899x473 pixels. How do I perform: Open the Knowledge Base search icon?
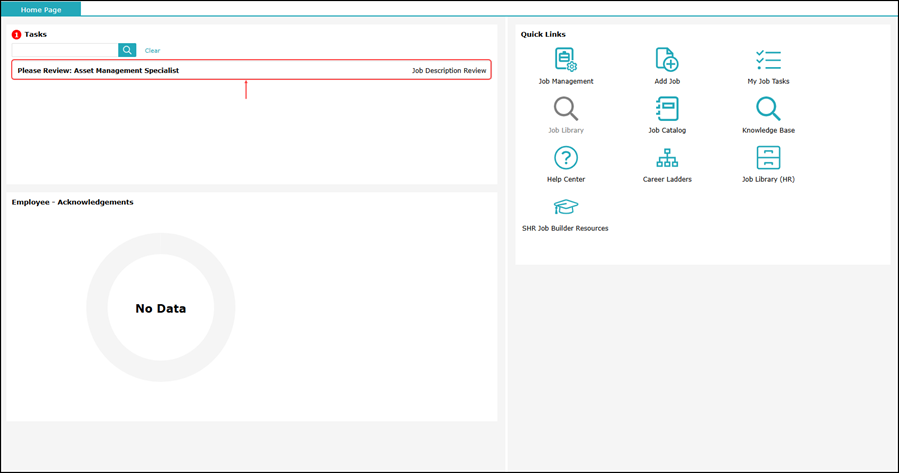(768, 108)
